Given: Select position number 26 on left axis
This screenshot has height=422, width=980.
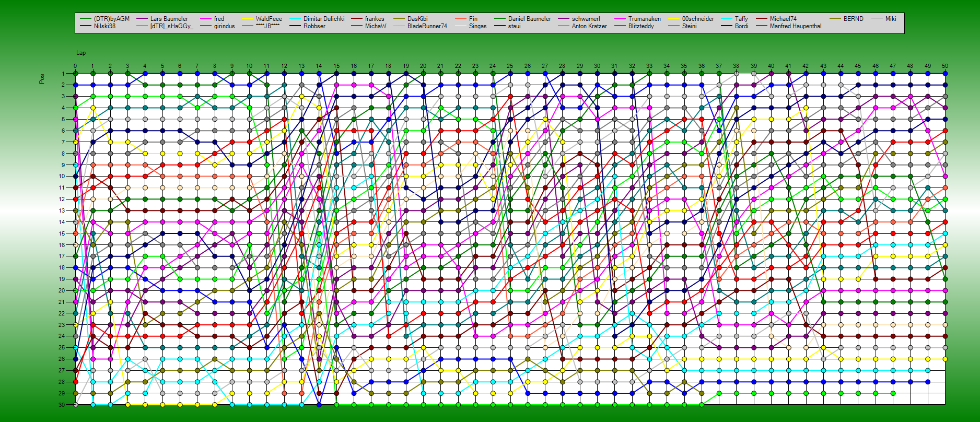Looking at the screenshot, I should pos(62,359).
